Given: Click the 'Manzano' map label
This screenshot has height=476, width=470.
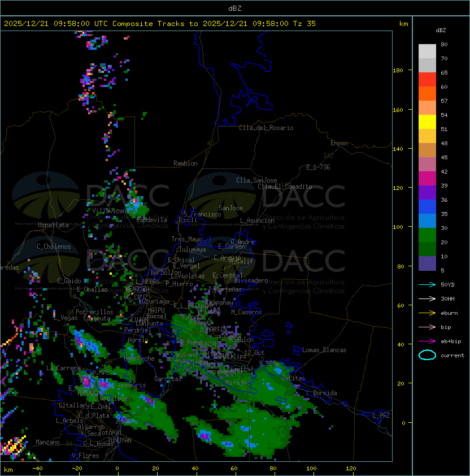Looking at the screenshot, I should (x=47, y=442).
